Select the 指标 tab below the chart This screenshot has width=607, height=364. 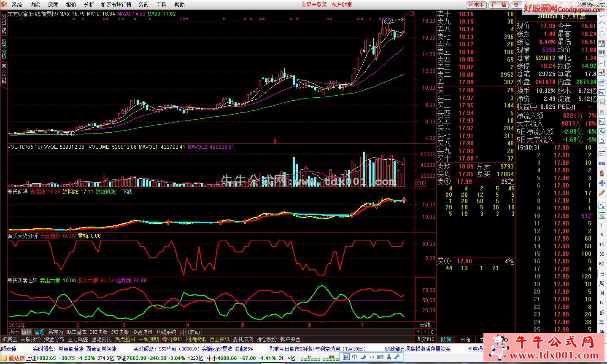point(13,332)
